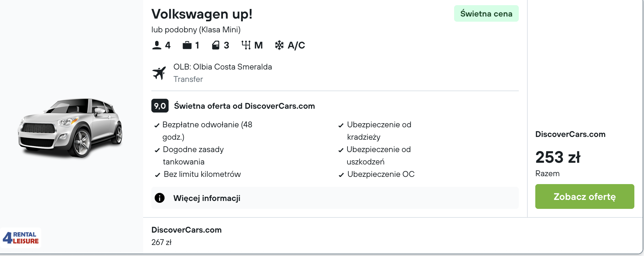Expand the Więcej informacji section
This screenshot has width=644, height=256.
coord(207,198)
